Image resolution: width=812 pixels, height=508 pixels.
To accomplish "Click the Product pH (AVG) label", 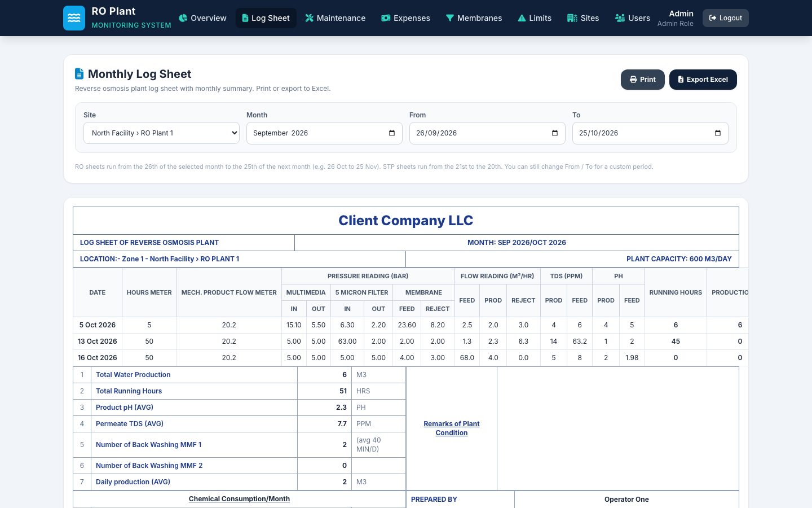I will click(x=125, y=408).
